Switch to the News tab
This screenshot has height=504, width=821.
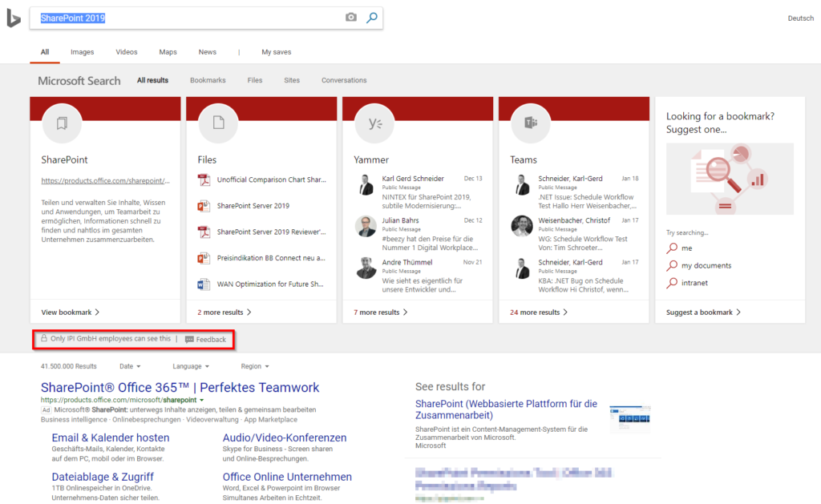208,52
